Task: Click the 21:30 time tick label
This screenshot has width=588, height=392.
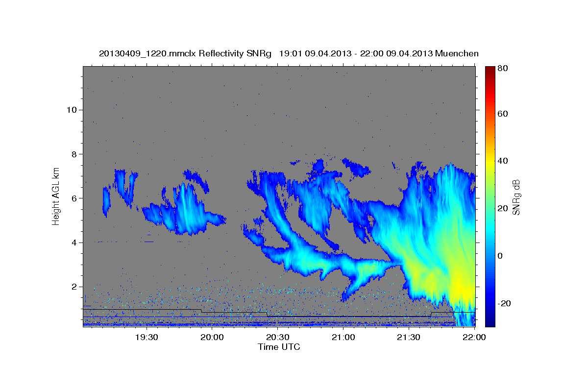Action: coord(408,337)
